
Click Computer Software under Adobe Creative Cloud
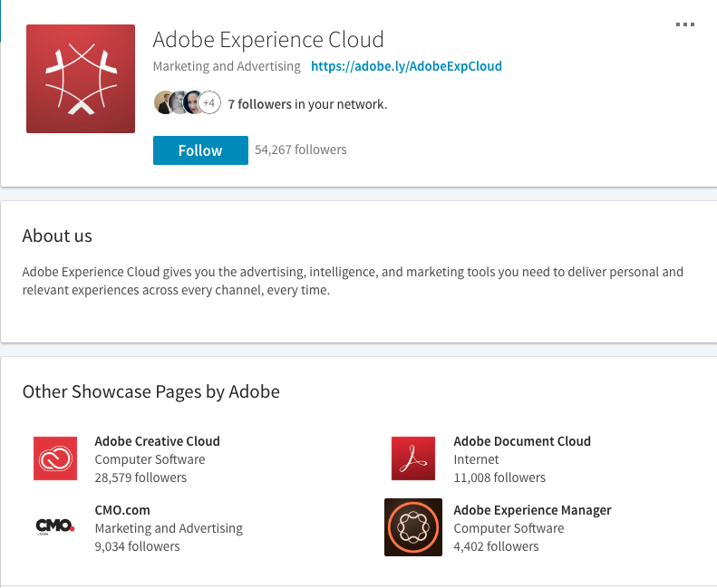pos(150,459)
